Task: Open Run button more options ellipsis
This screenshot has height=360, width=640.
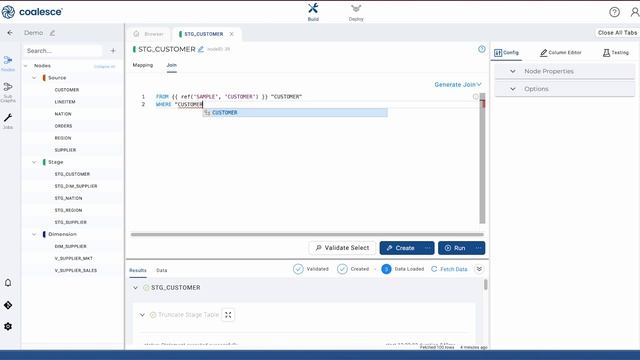Action: [x=478, y=248]
